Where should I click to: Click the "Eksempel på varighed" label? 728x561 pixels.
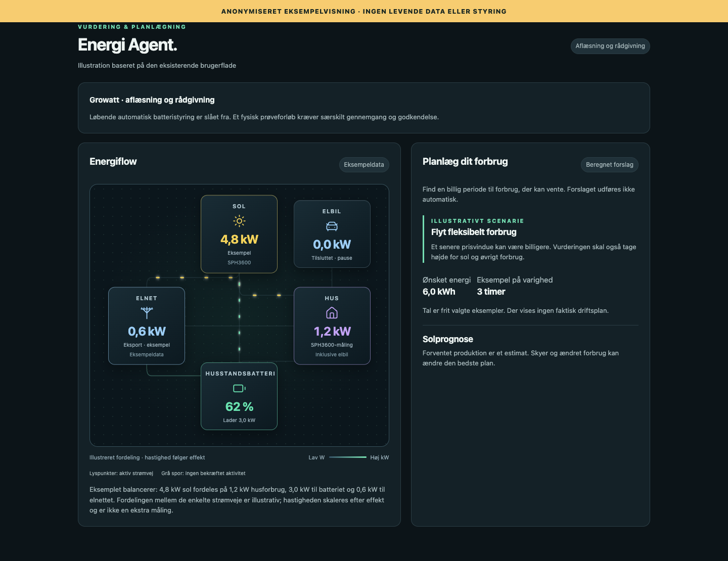[x=515, y=280]
